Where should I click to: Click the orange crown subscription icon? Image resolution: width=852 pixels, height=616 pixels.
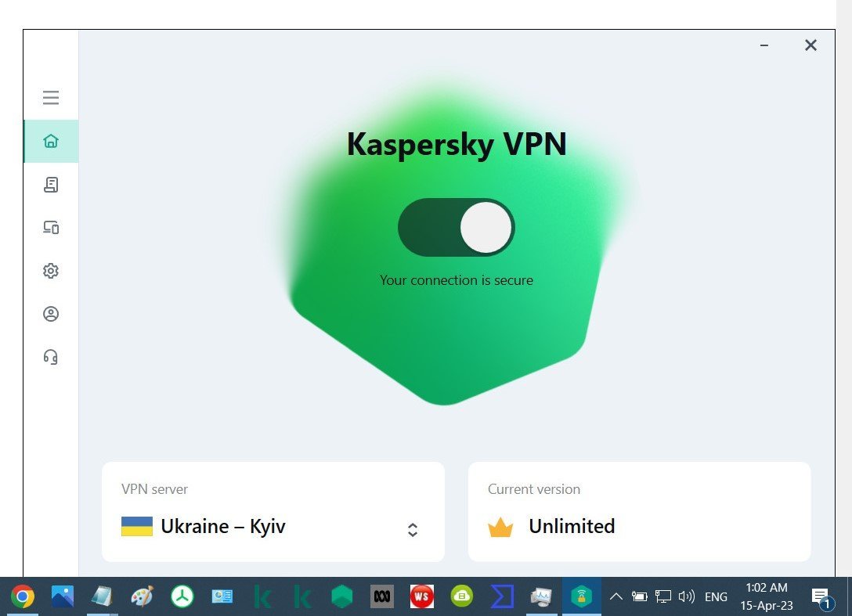pyautogui.click(x=500, y=527)
